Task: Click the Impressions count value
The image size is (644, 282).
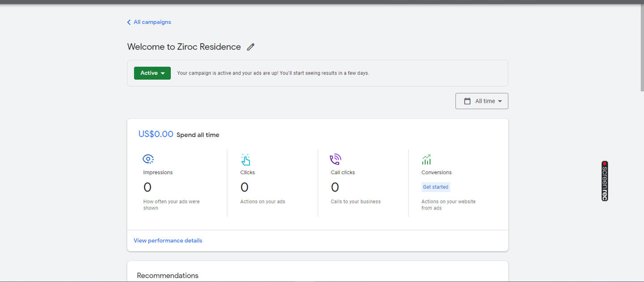Action: (147, 187)
